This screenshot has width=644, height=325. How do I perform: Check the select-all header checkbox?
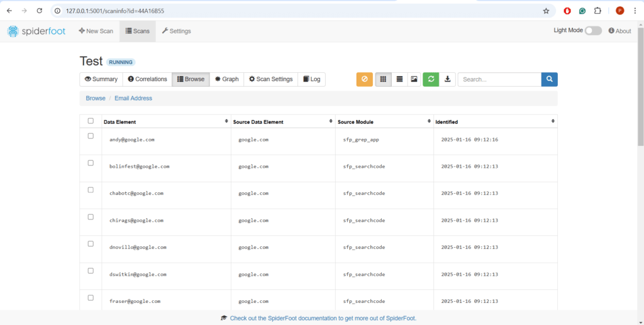pyautogui.click(x=91, y=121)
